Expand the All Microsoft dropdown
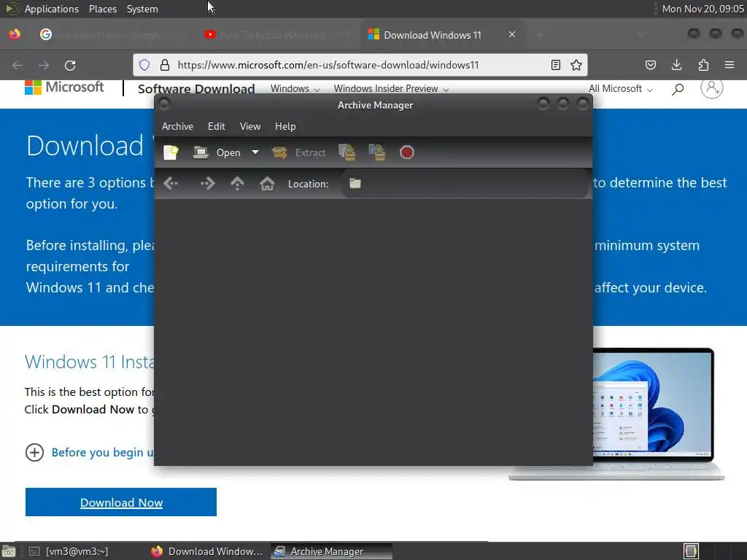 click(x=620, y=88)
